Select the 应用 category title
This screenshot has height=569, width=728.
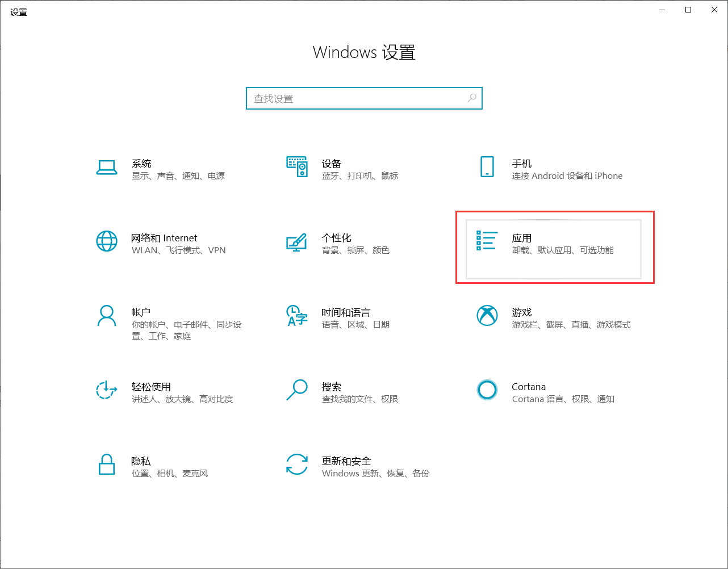(522, 238)
